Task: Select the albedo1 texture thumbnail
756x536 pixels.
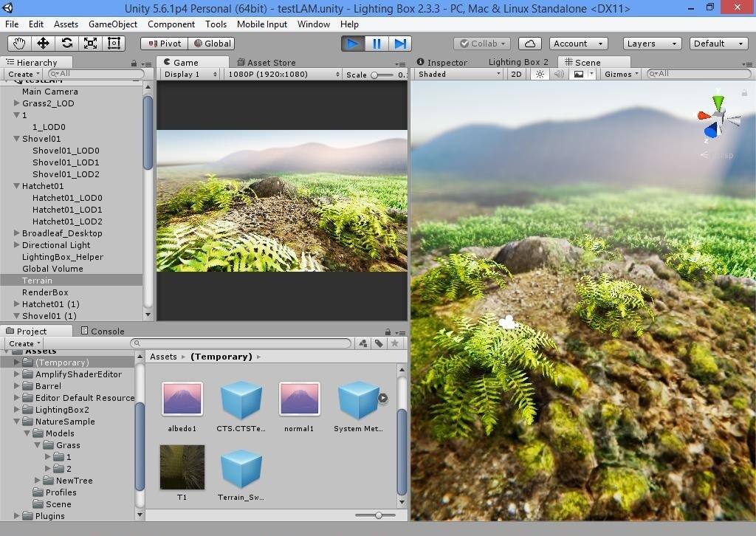Action: (182, 399)
